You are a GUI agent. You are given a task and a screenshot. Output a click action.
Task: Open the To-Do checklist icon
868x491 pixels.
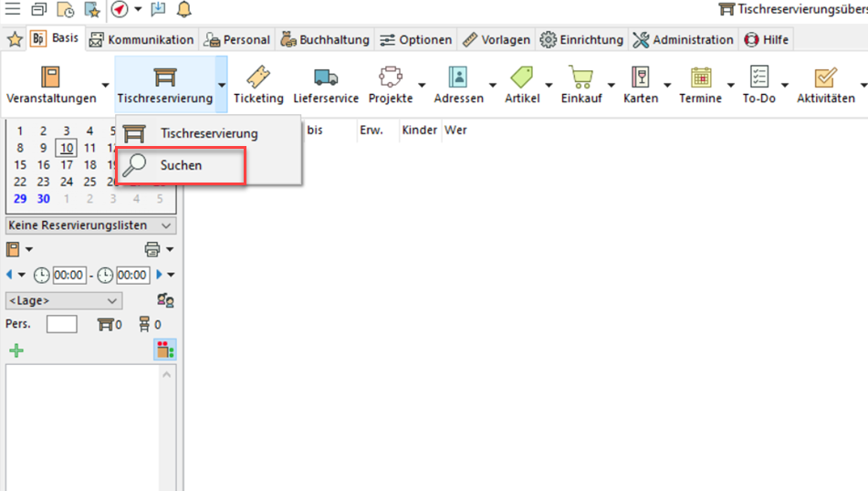758,78
